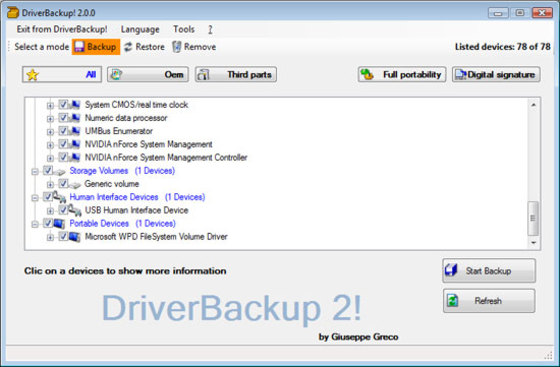Uncheck the Portable Devices category checkbox

tap(48, 223)
